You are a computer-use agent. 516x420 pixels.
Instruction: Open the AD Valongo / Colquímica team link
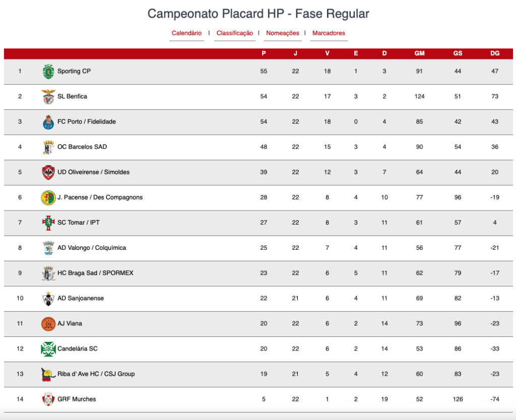pyautogui.click(x=92, y=248)
